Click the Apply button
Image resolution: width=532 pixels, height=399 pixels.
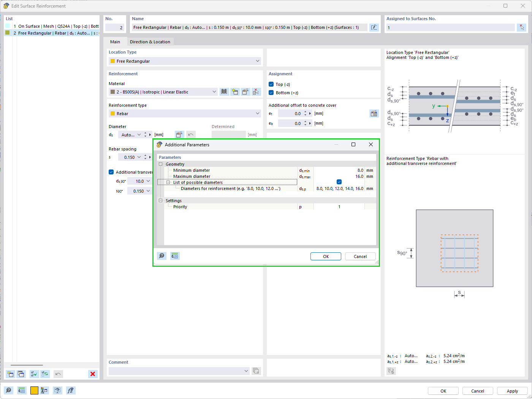click(x=512, y=391)
